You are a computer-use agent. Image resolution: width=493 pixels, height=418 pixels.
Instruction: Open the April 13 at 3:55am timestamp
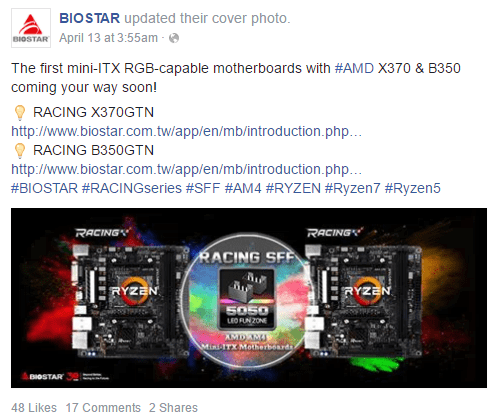click(x=108, y=38)
